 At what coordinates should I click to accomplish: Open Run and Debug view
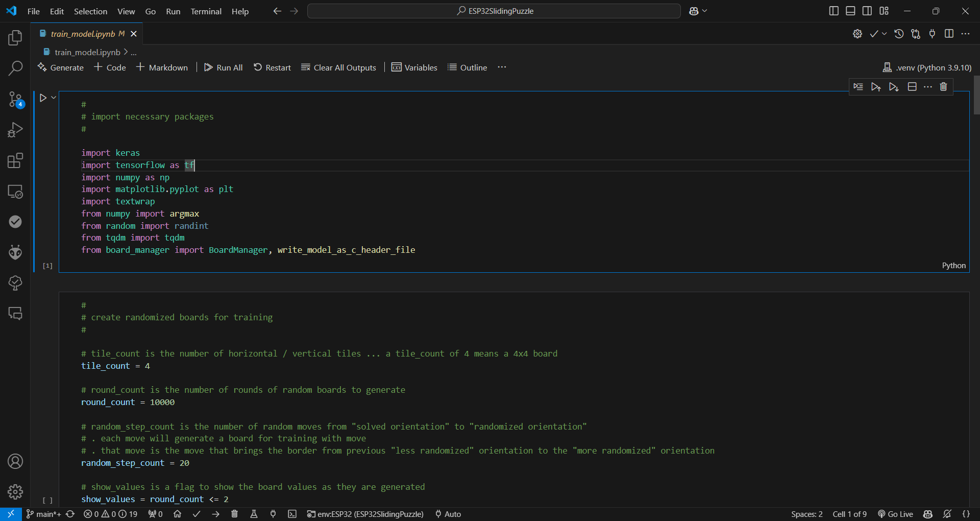pos(15,130)
